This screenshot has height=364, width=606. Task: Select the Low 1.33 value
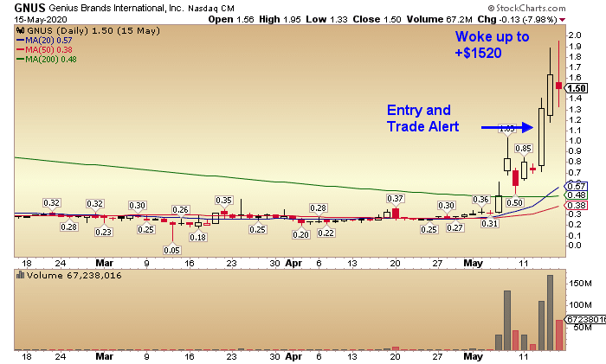(326, 19)
